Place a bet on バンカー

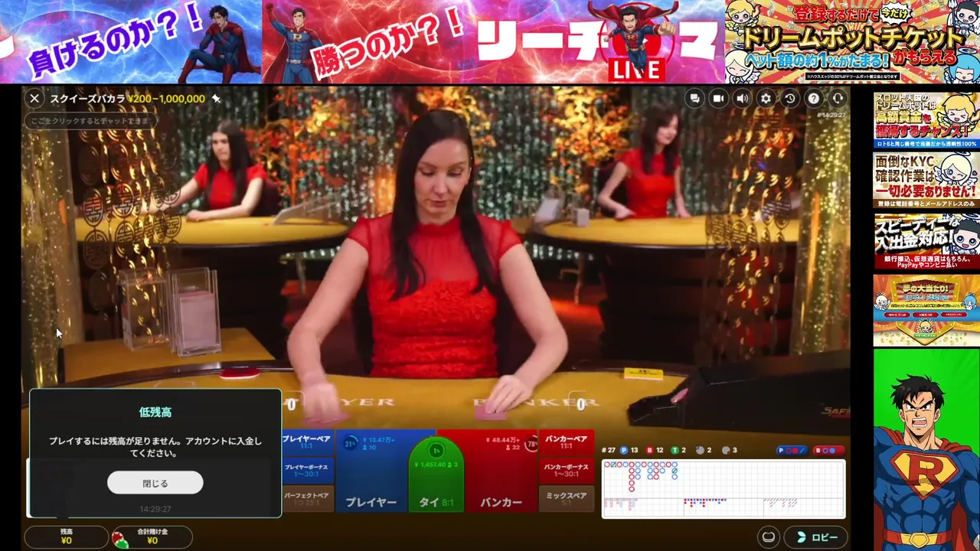501,471
